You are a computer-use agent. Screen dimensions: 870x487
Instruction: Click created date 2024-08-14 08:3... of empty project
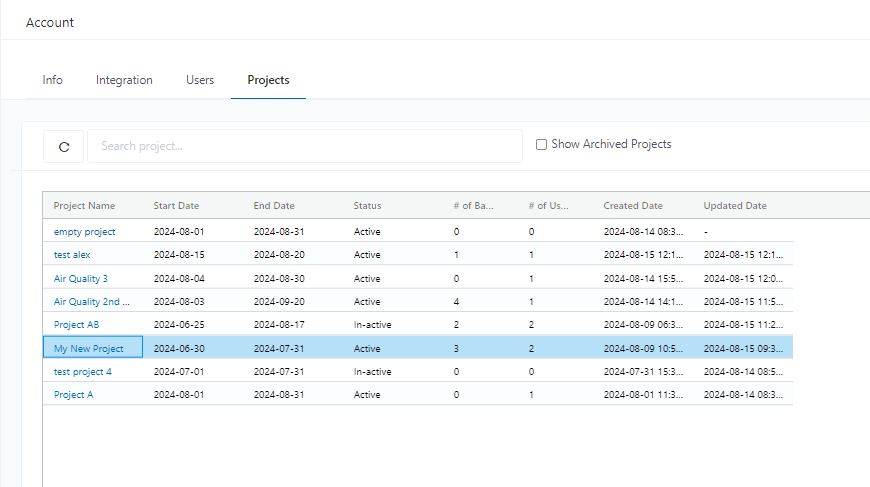coord(644,232)
